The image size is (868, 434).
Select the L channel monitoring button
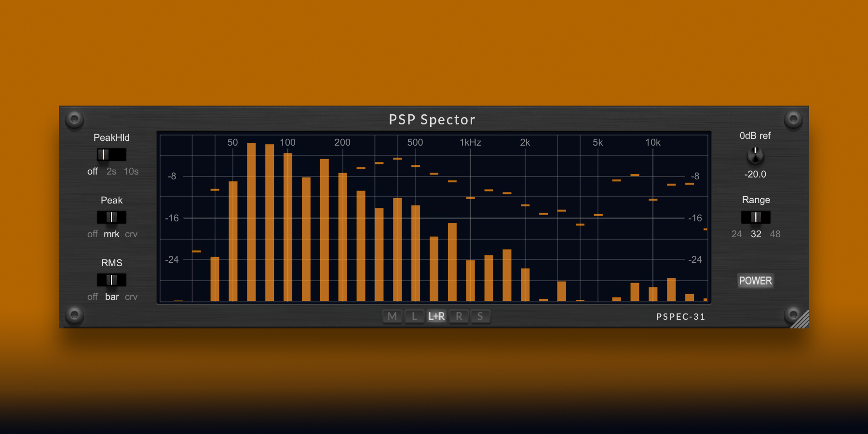point(414,316)
